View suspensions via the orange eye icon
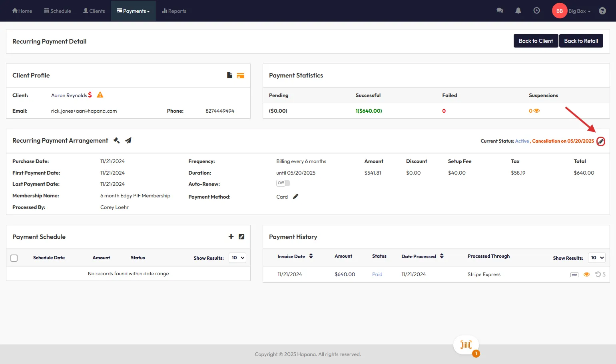The height and width of the screenshot is (364, 616). tap(536, 111)
